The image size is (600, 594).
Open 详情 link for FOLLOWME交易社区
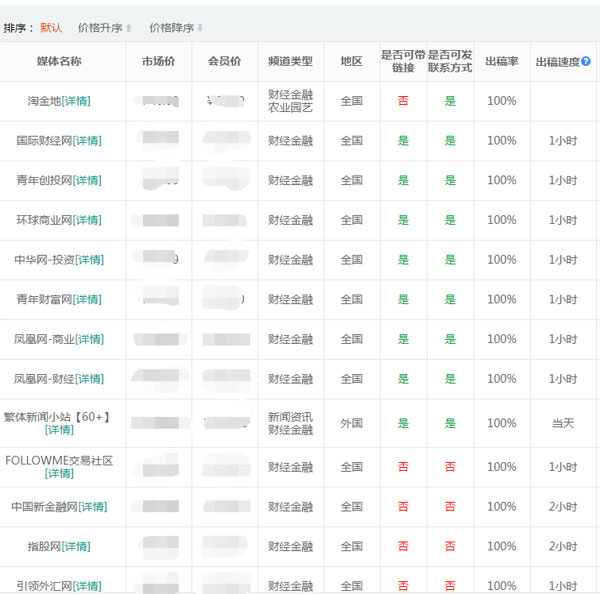coord(59,473)
